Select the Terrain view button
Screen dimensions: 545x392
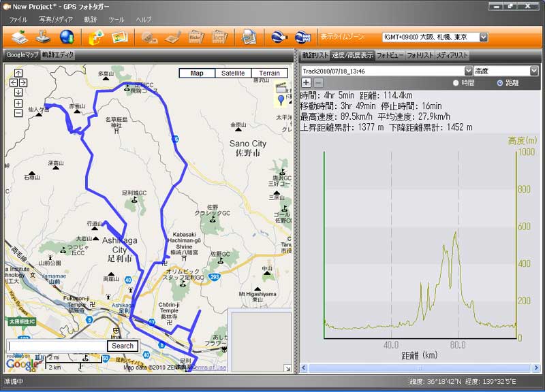click(269, 73)
